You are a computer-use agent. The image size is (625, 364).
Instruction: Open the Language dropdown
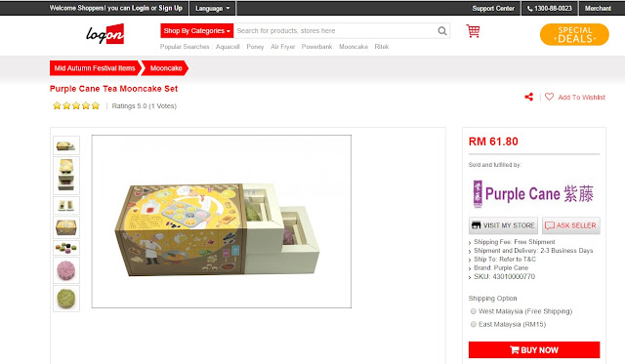click(213, 9)
